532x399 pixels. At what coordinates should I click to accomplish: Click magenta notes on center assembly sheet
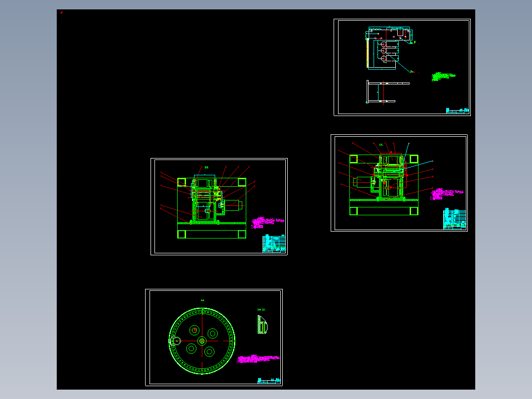click(x=267, y=222)
